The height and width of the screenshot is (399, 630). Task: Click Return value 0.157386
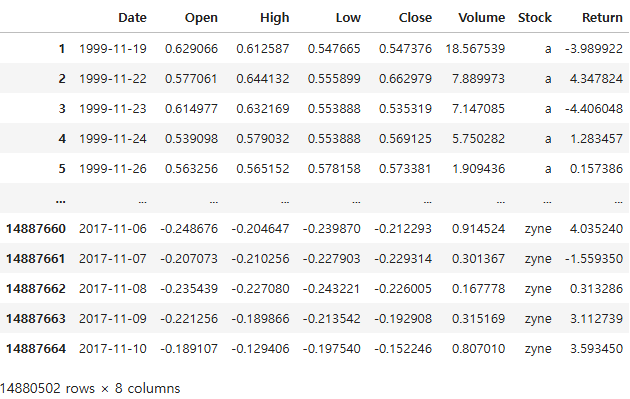(596, 169)
